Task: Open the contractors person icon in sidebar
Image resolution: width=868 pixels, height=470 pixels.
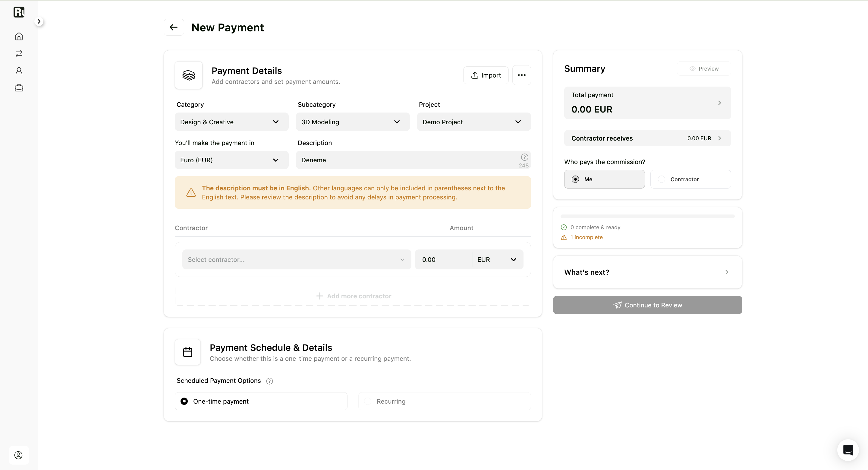Action: [19, 71]
